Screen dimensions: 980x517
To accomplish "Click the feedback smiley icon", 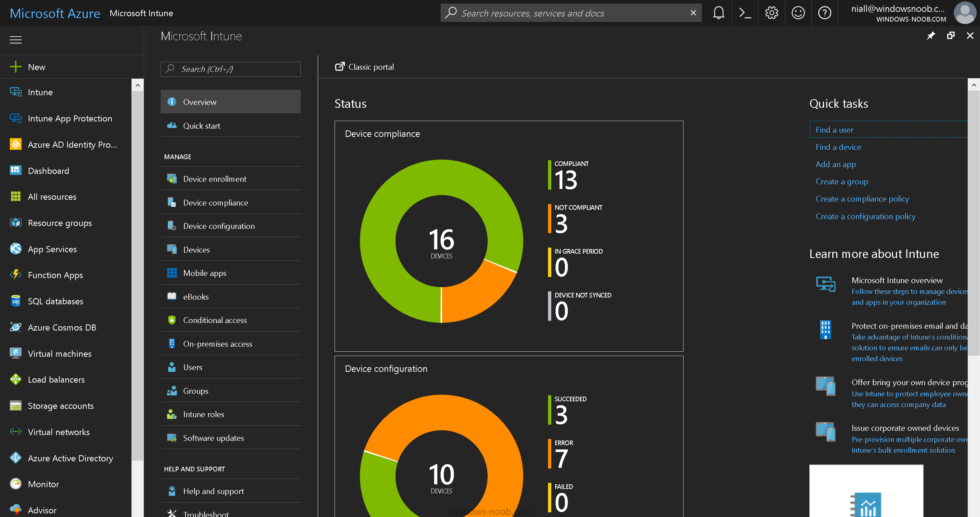I will [798, 13].
